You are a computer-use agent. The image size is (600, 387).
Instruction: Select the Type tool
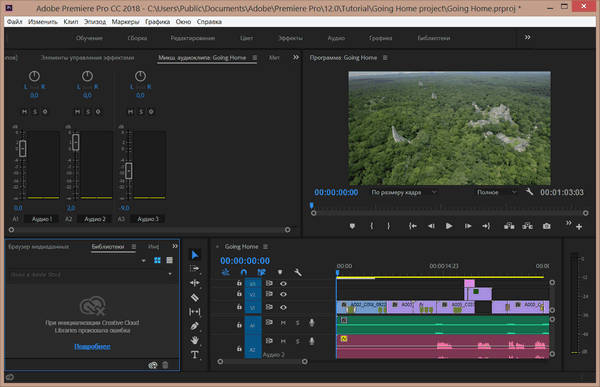coord(194,355)
